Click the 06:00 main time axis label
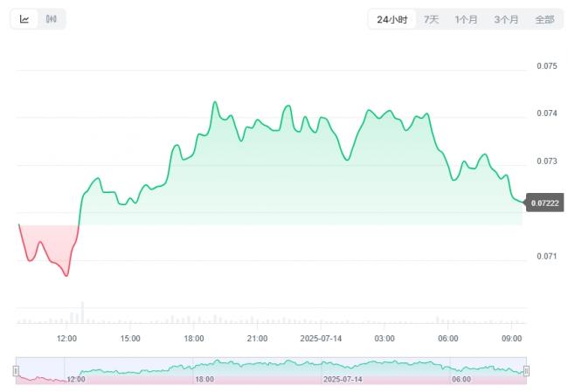The width and height of the screenshot is (568, 392). 448,339
